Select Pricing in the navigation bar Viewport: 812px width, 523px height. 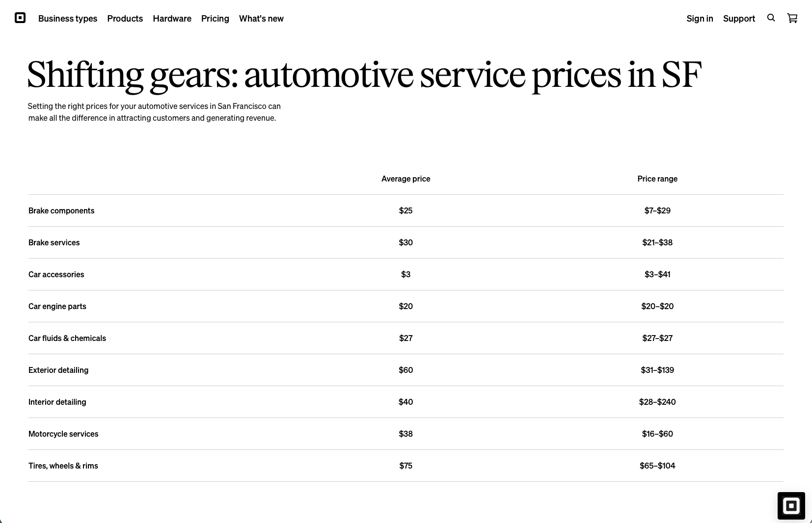pyautogui.click(x=215, y=19)
